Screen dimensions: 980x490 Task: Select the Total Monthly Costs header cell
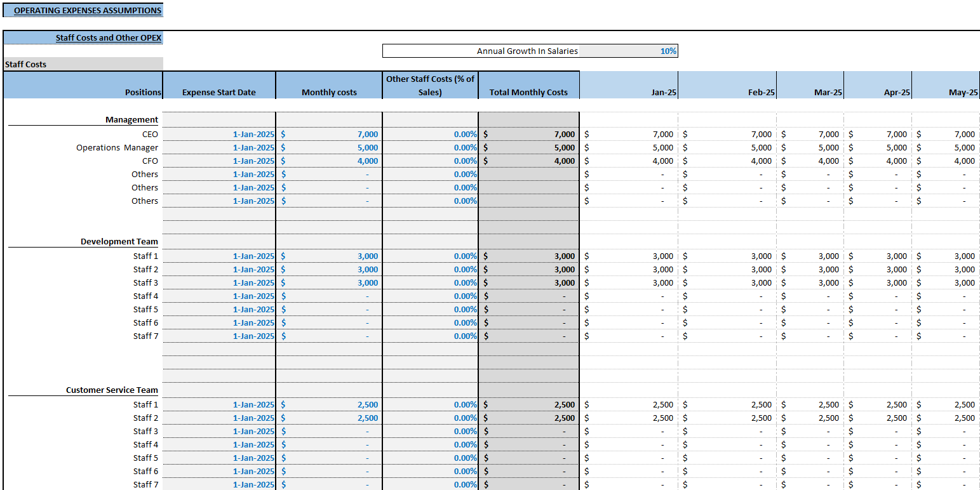pos(528,85)
